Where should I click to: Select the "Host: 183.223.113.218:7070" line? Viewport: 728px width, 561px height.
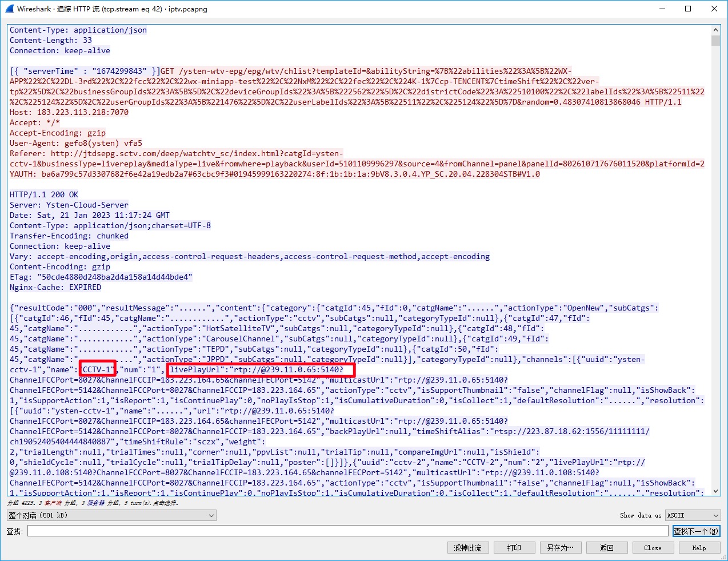coord(69,113)
